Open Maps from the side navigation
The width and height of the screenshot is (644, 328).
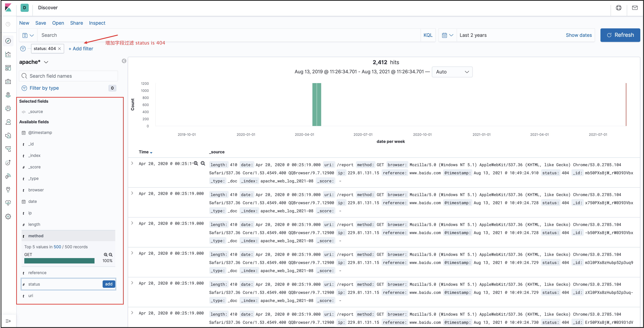tap(8, 95)
